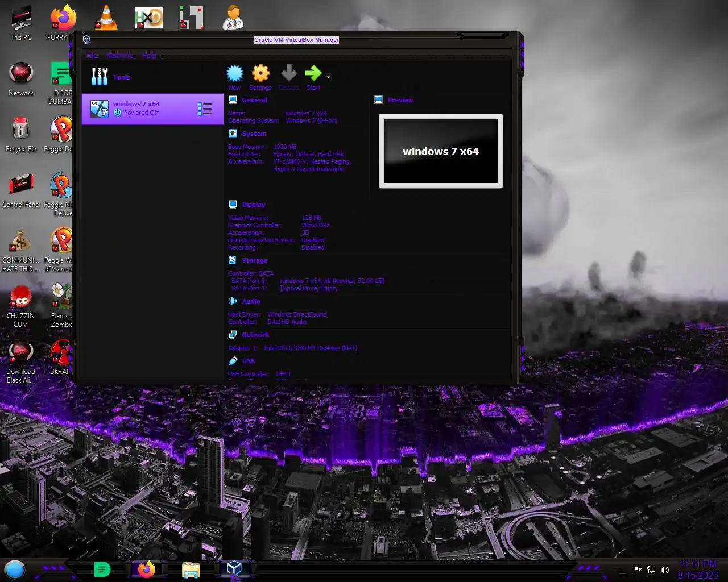Click the Storage section header

click(254, 260)
